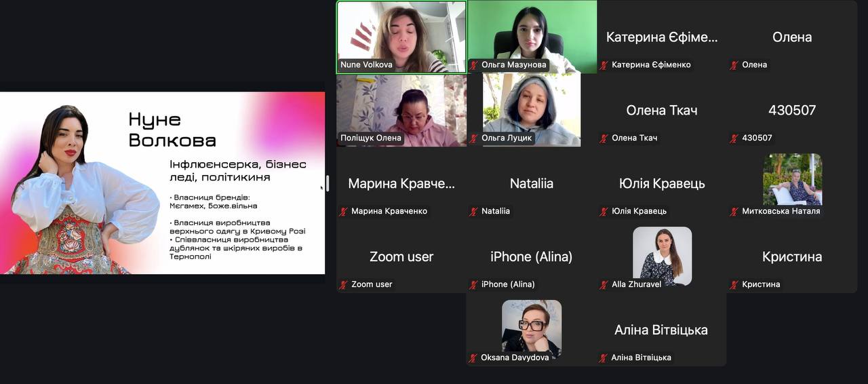Select the Юлія Кравець participant tile
Screen dimensions: 868x384
point(662,183)
